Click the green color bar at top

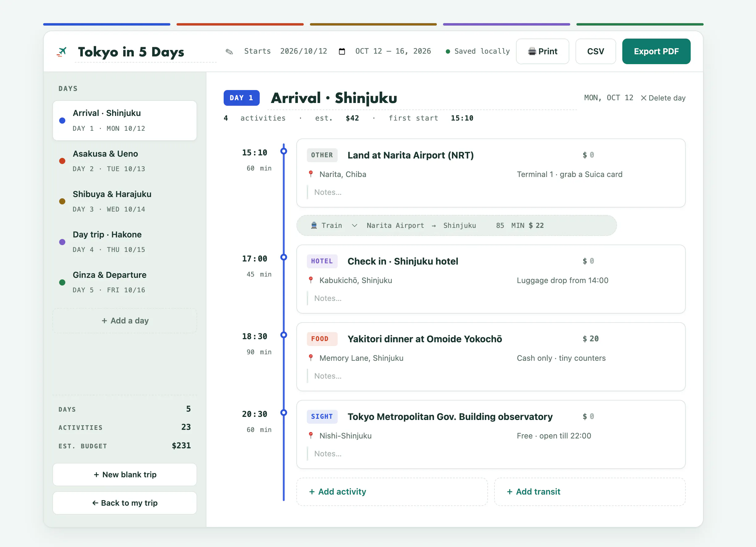click(x=640, y=24)
